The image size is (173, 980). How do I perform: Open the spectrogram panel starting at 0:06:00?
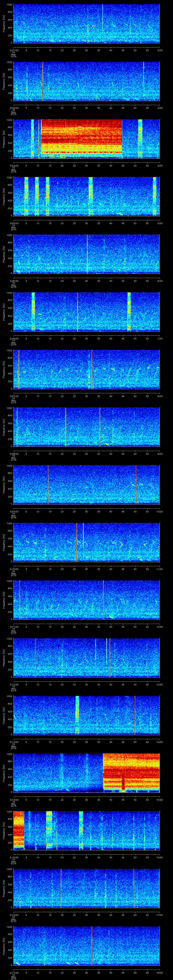[x=86, y=312]
